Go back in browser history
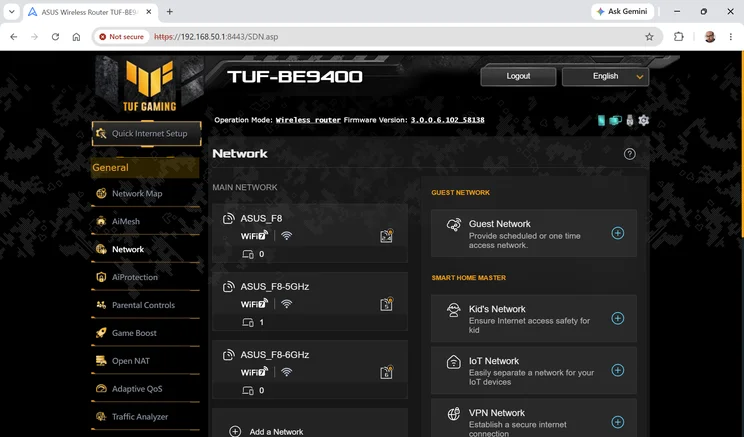 coord(14,37)
